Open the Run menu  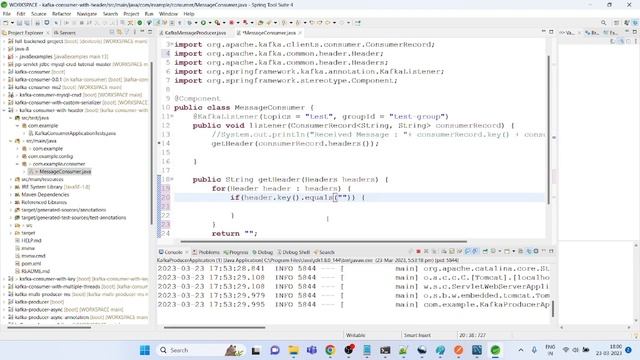[149, 14]
